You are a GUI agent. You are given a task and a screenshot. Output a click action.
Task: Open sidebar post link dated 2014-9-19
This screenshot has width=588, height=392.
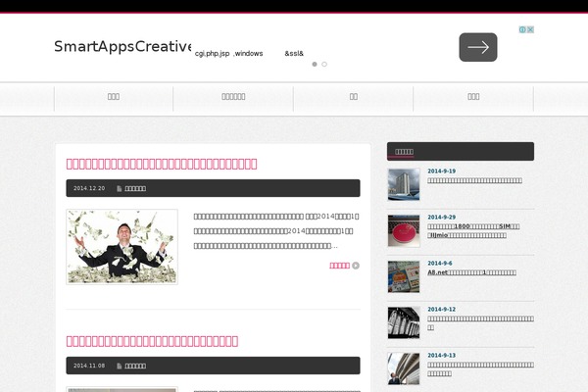pyautogui.click(x=474, y=180)
